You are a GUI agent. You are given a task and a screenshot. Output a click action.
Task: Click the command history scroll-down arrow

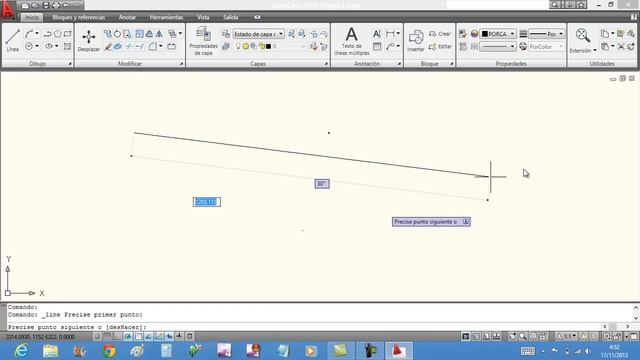tap(636, 318)
